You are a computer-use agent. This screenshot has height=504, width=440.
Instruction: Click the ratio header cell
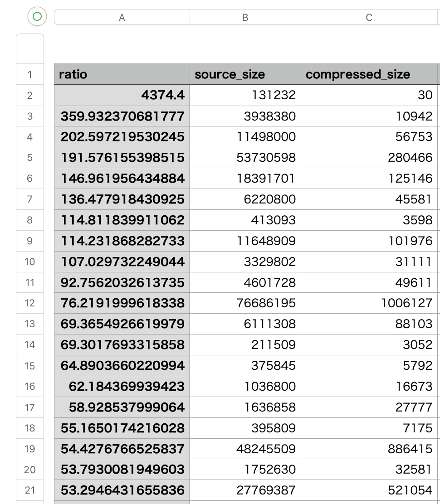(x=122, y=74)
